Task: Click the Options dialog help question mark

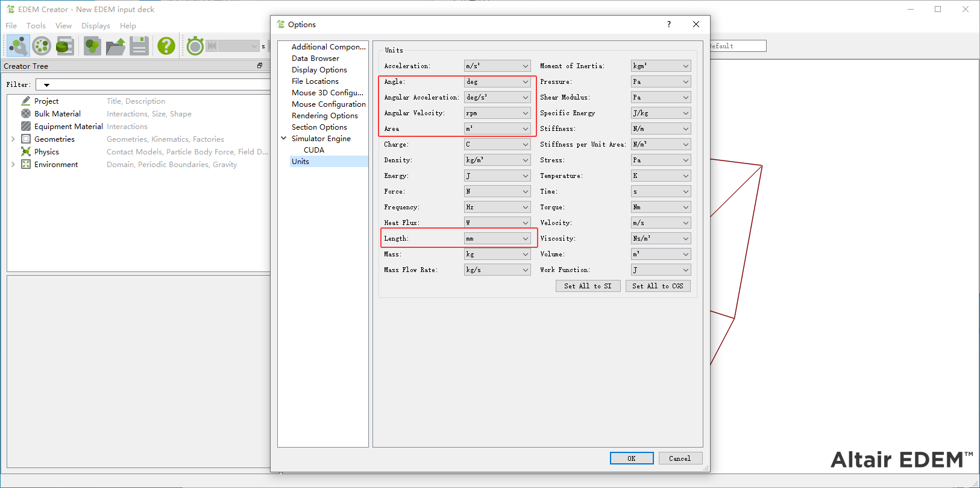Action: click(668, 24)
